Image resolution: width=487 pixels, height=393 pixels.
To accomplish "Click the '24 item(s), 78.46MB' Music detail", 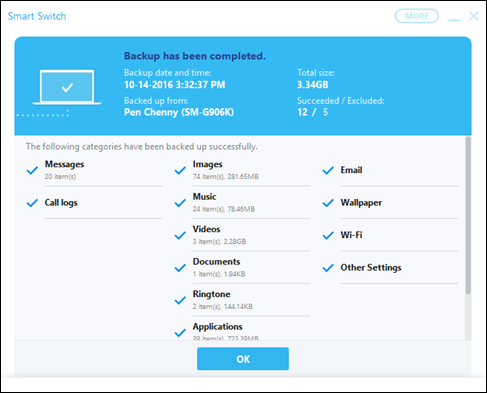I will pyautogui.click(x=224, y=209).
